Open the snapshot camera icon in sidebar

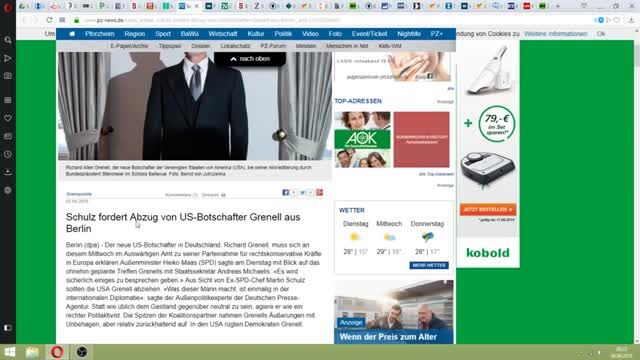tap(8, 76)
